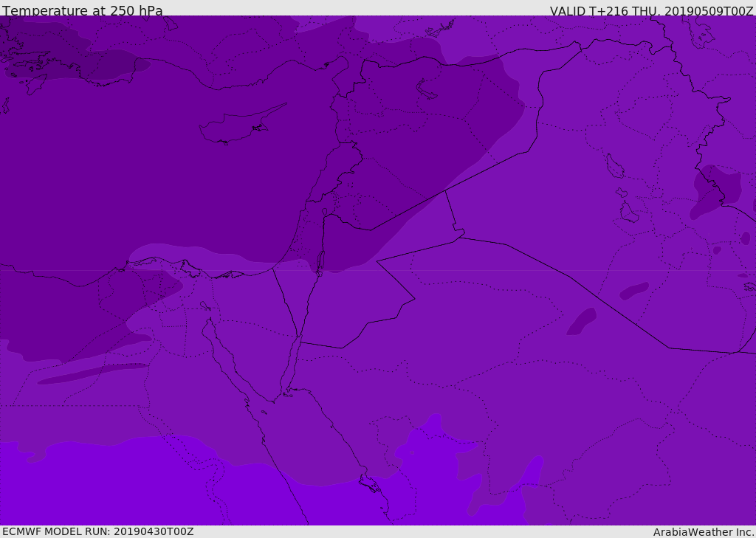
Task: Click 'ECMWF MODEL RUN: 20190430T00Z' footer text
Action: click(98, 531)
